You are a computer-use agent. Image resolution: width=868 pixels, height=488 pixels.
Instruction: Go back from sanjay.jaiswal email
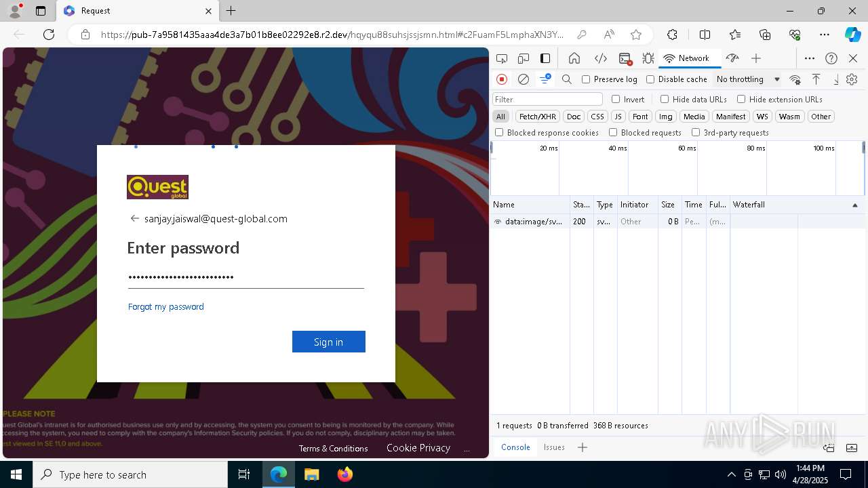[134, 218]
